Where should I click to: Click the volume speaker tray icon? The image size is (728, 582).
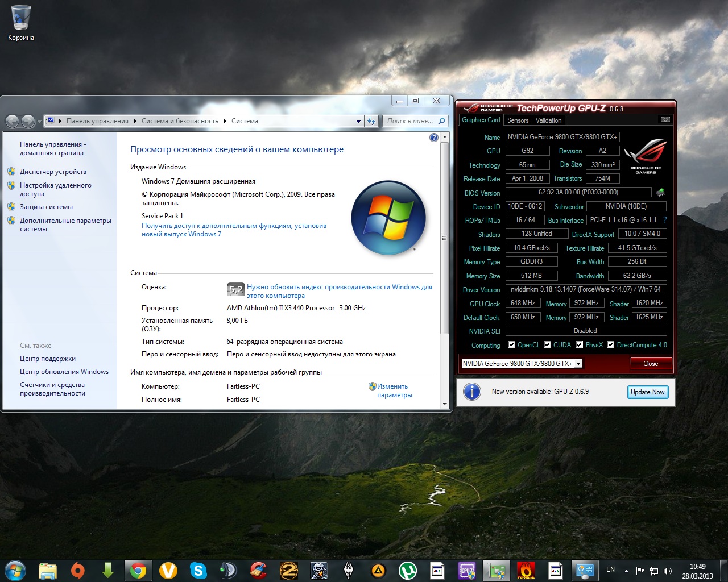pyautogui.click(x=668, y=571)
